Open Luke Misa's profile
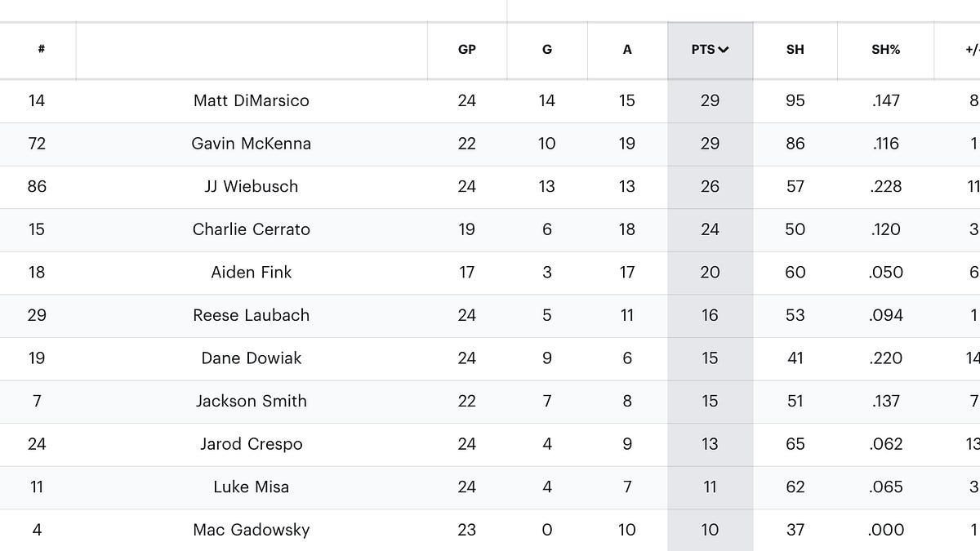The image size is (980, 551). [252, 487]
